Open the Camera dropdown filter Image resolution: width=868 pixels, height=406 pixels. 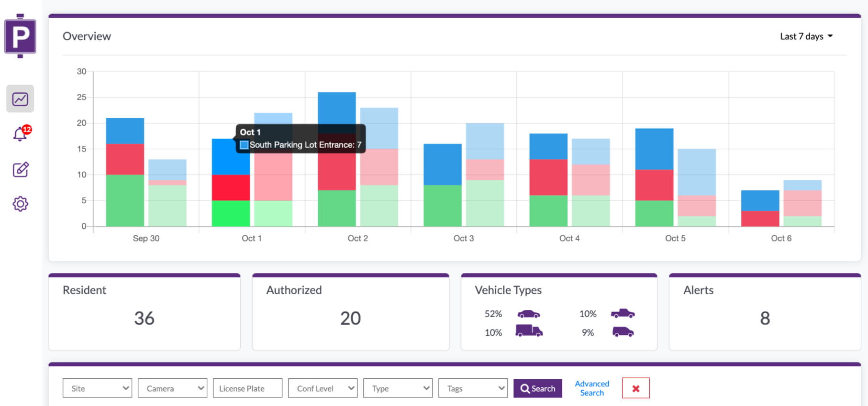click(x=172, y=388)
